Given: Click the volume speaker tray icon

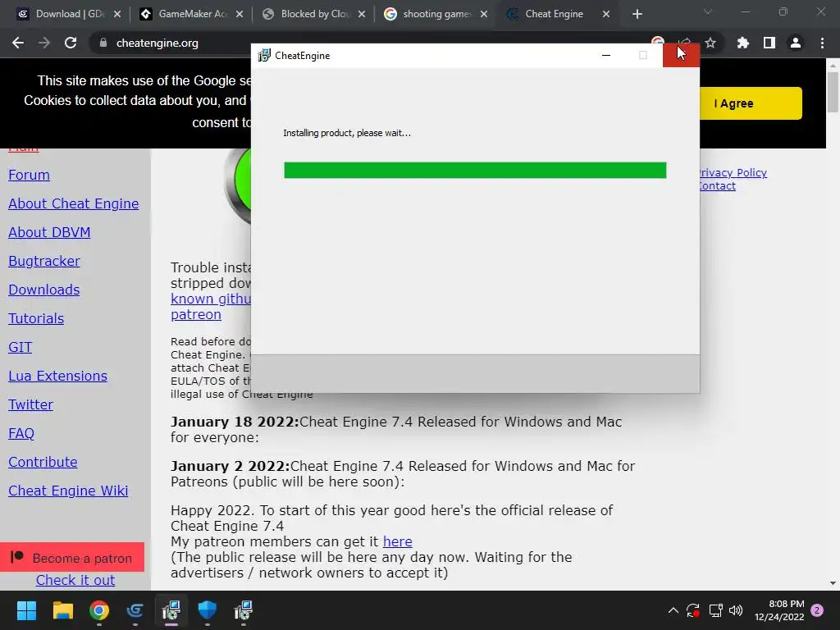Looking at the screenshot, I should (x=736, y=610).
